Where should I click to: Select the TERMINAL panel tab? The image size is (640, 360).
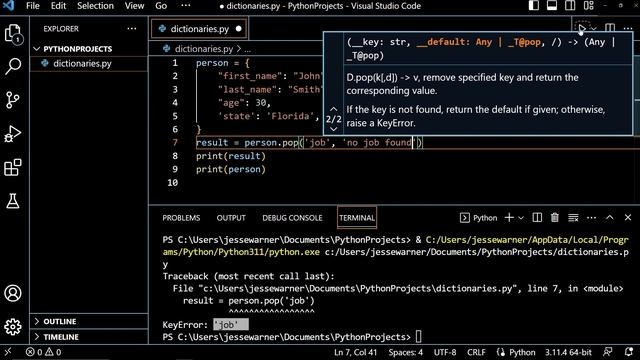pos(357,218)
